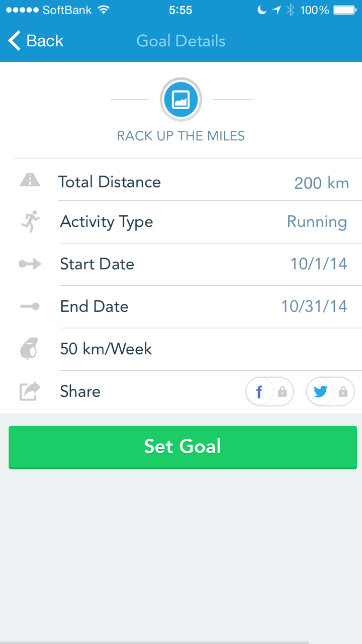Toggle Twitter sharing switch

(x=330, y=391)
